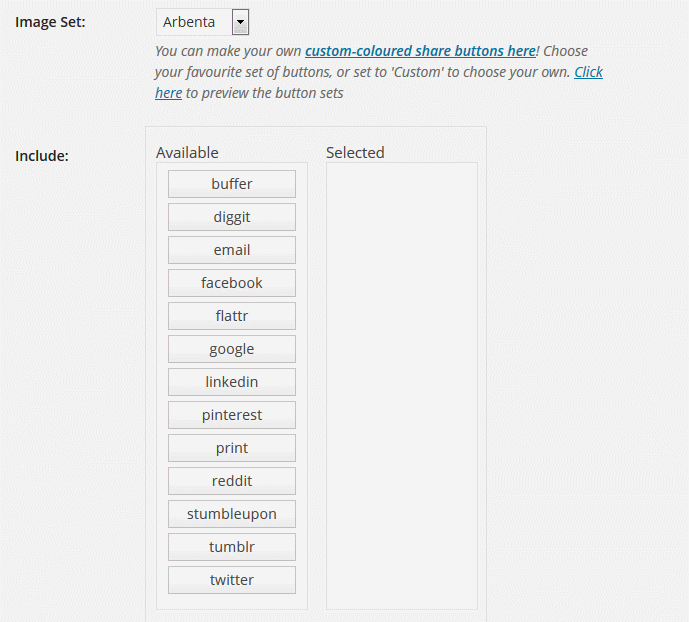Choose the linkedin button
Image resolution: width=689 pixels, height=622 pixels.
(232, 382)
